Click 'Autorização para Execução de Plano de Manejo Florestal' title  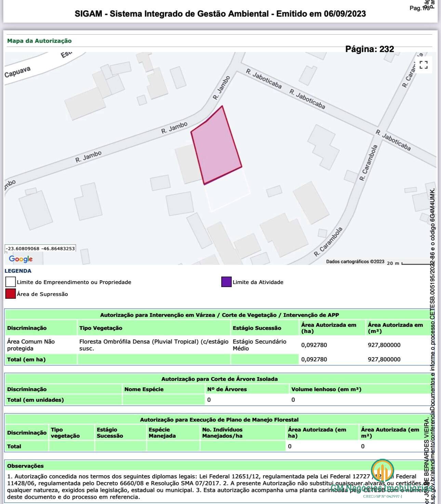[219, 419]
